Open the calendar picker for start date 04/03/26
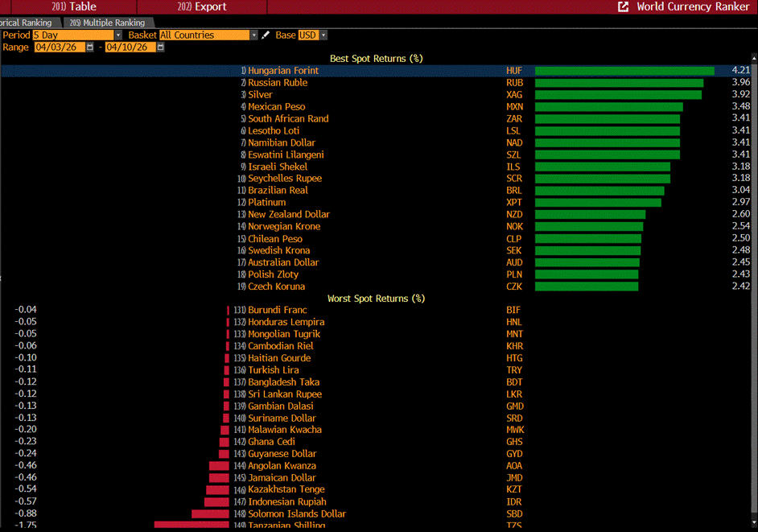 (89, 47)
